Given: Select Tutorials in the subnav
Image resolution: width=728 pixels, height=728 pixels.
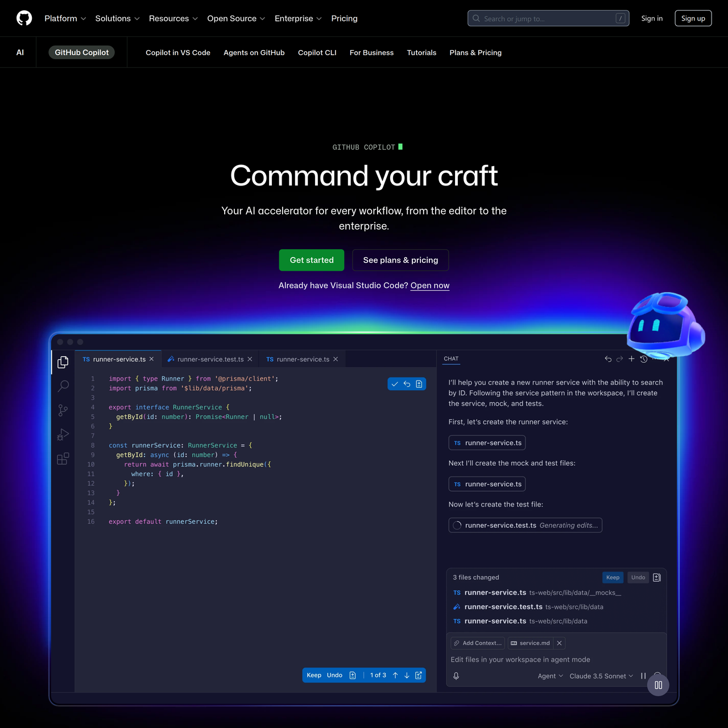Looking at the screenshot, I should (x=421, y=52).
